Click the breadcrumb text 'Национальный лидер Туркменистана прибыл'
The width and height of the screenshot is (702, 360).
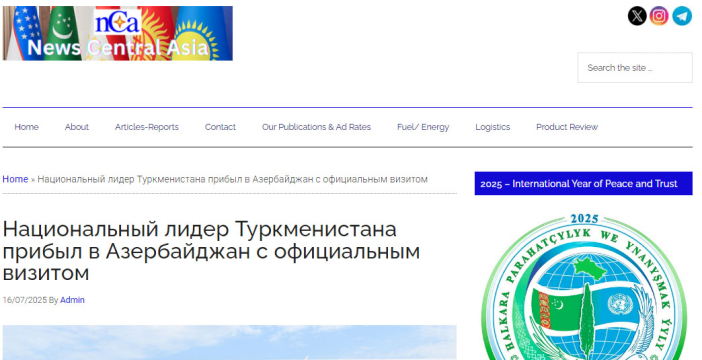click(139, 180)
